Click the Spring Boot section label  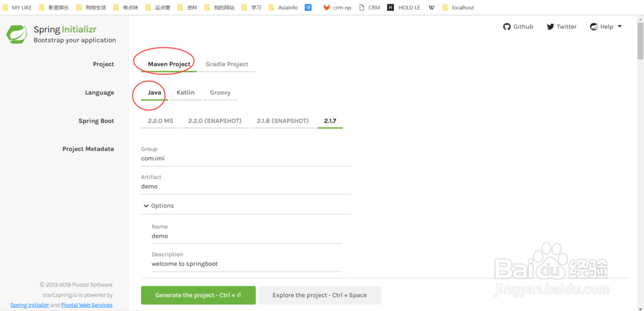pos(97,121)
